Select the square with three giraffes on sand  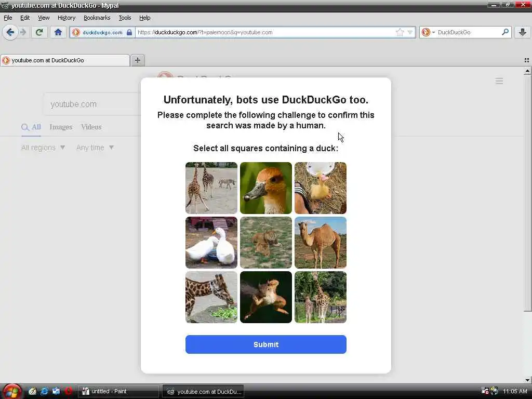[x=211, y=188]
